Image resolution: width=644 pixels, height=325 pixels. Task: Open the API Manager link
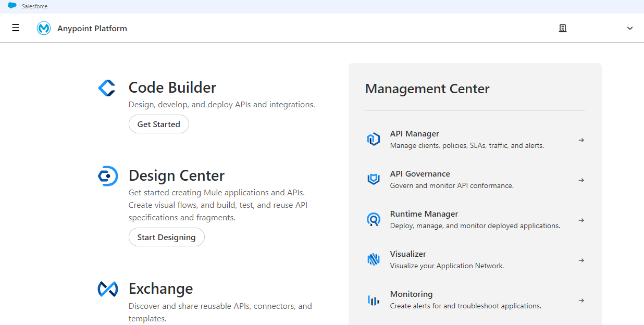(x=415, y=134)
